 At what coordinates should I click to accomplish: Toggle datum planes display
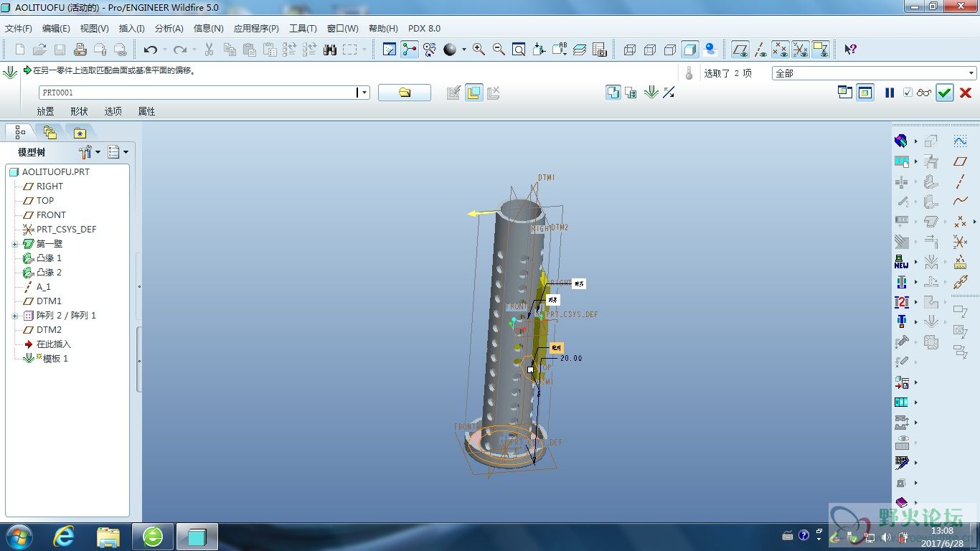[x=740, y=50]
